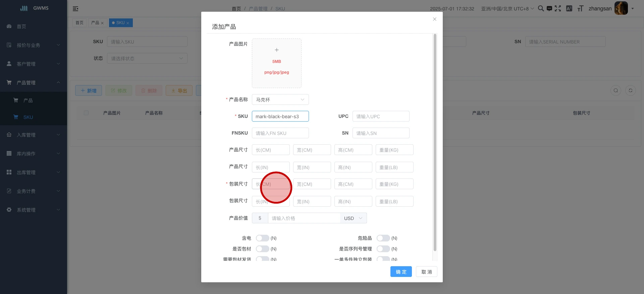Click the UPC input field

coord(381,116)
